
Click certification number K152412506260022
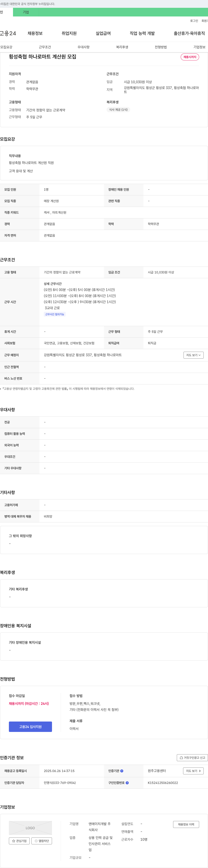(163, 783)
